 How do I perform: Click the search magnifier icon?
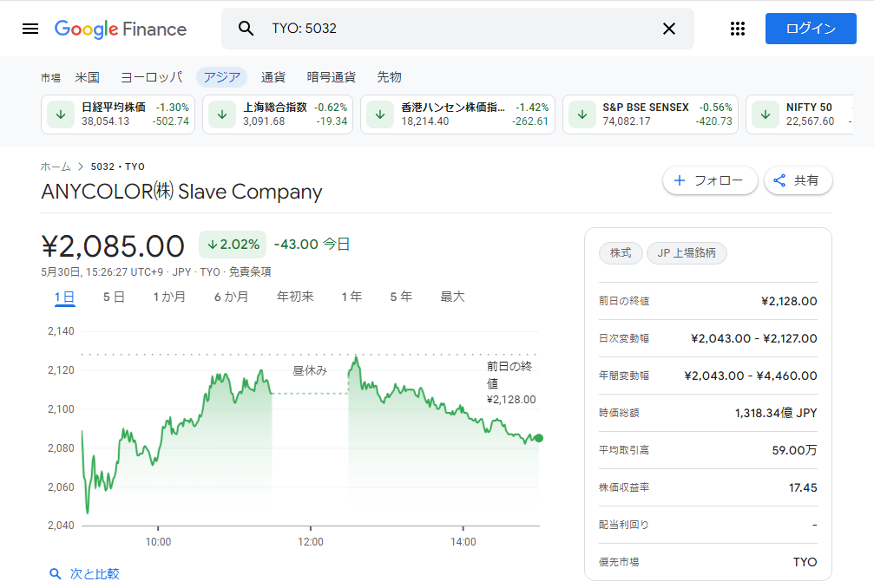pyautogui.click(x=246, y=29)
